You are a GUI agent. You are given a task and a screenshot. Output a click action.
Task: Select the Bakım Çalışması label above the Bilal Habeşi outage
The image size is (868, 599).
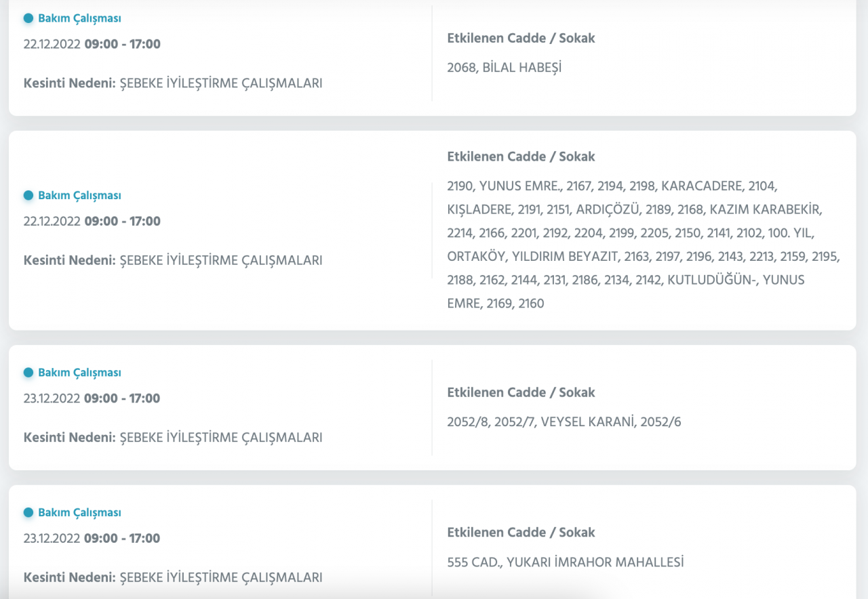pos(79,18)
